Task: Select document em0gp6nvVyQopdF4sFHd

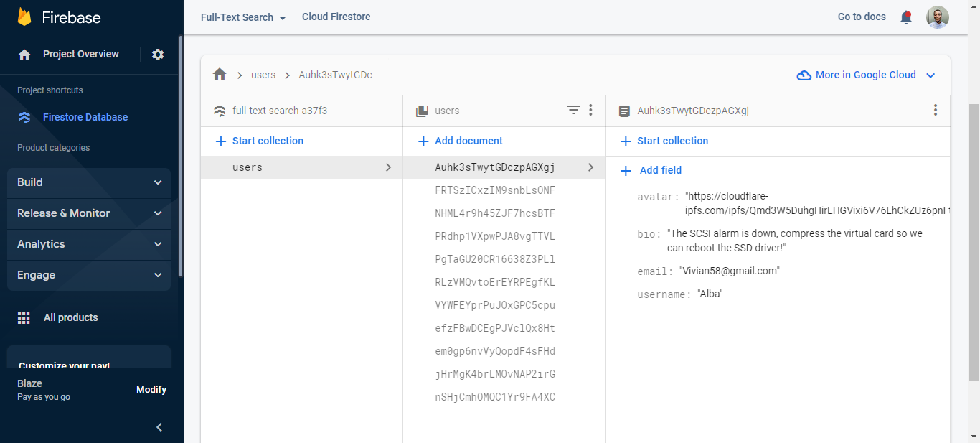Action: (x=504, y=351)
